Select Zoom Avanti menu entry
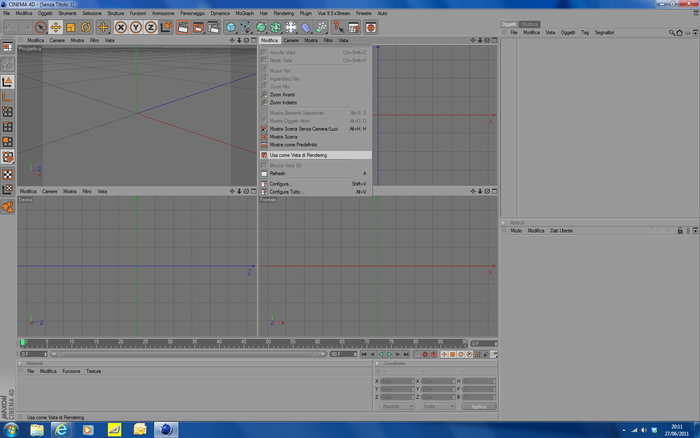 [315, 95]
